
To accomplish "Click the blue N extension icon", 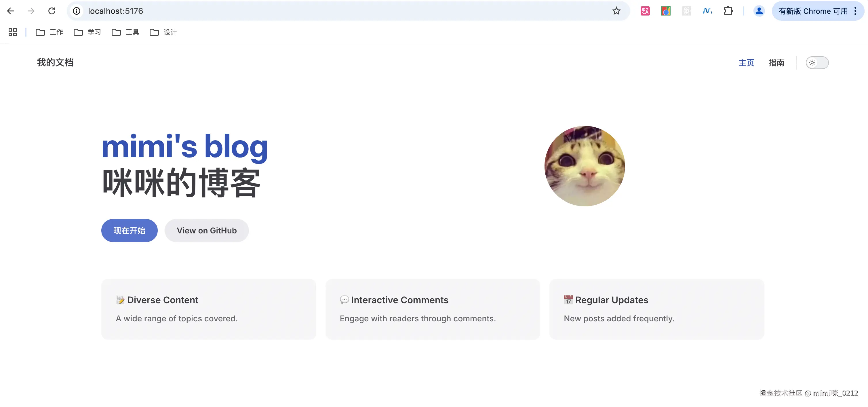I will point(707,11).
